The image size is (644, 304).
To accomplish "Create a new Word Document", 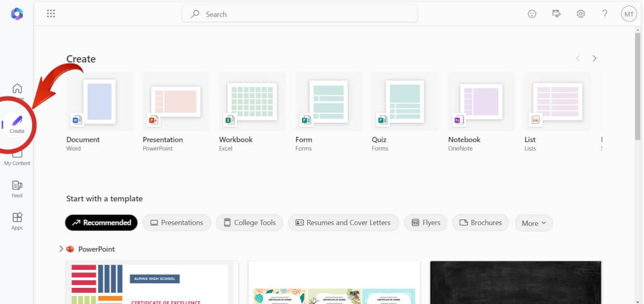I will [100, 112].
